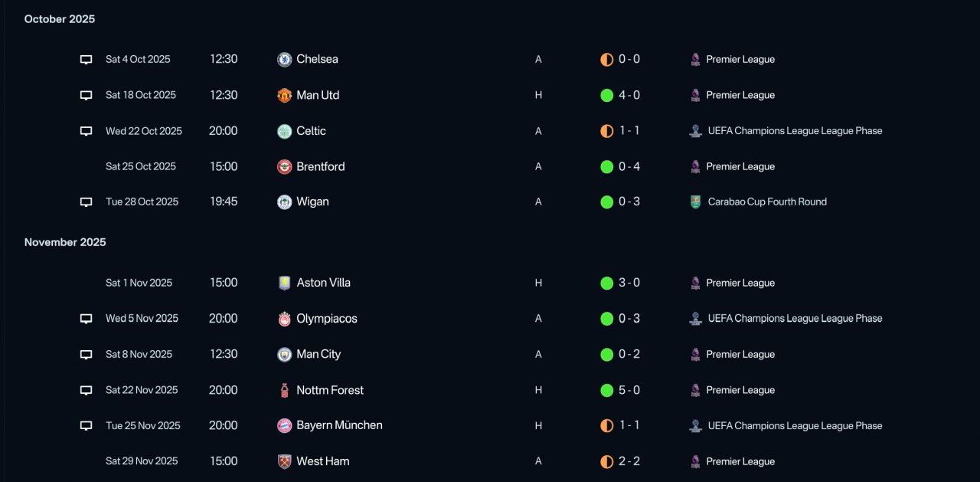Click the Wigan club crest icon

click(x=284, y=202)
